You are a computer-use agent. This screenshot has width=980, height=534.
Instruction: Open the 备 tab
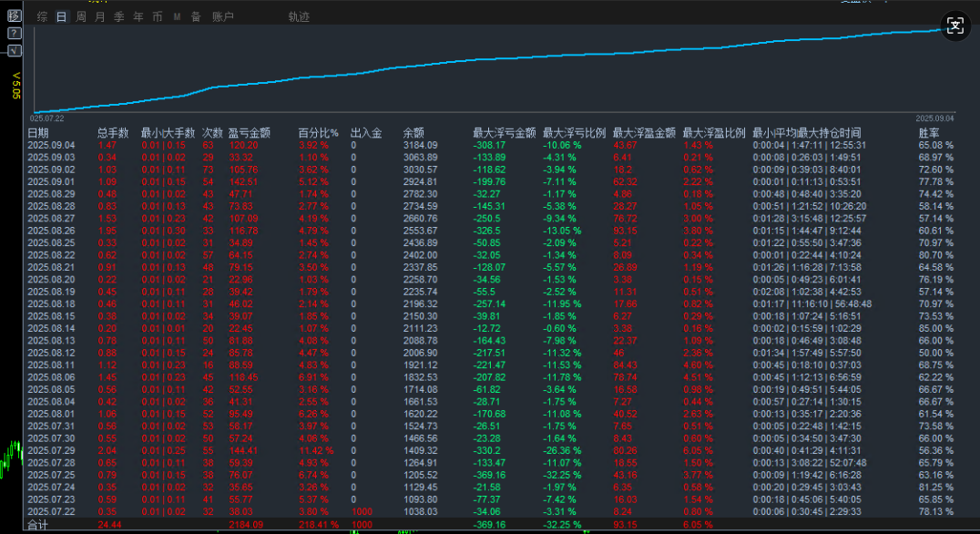[195, 16]
